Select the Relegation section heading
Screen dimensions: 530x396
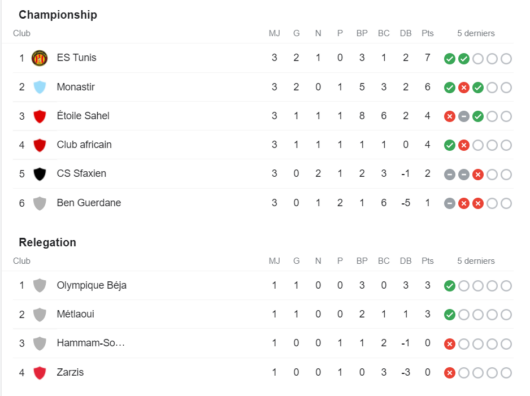pyautogui.click(x=47, y=242)
